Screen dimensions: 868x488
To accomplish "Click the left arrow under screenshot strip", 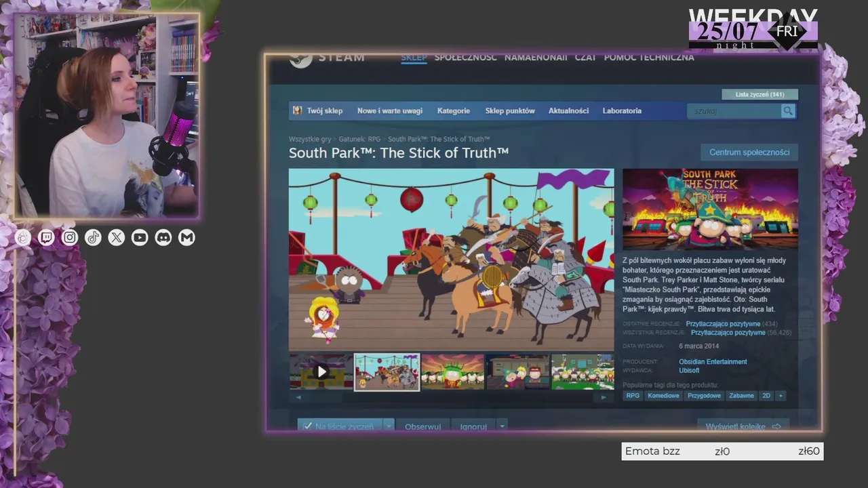I will pos(298,397).
